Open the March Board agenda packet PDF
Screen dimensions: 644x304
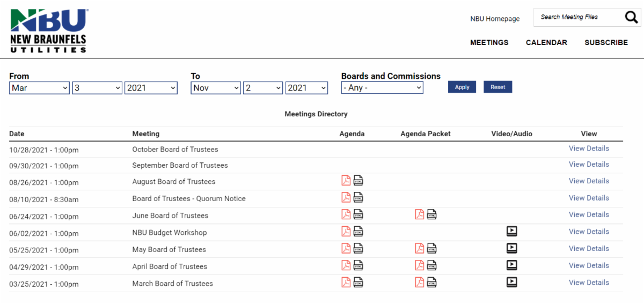(x=420, y=282)
